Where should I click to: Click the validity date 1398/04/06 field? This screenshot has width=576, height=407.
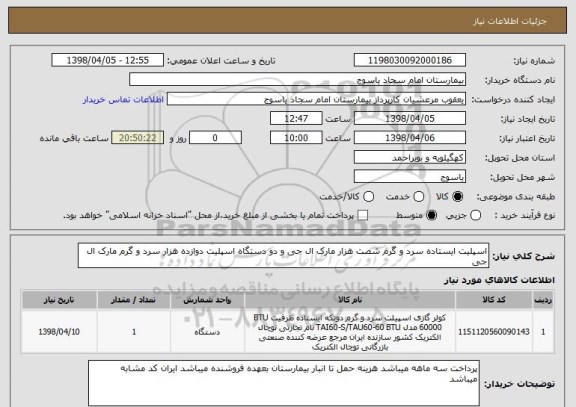click(x=410, y=138)
